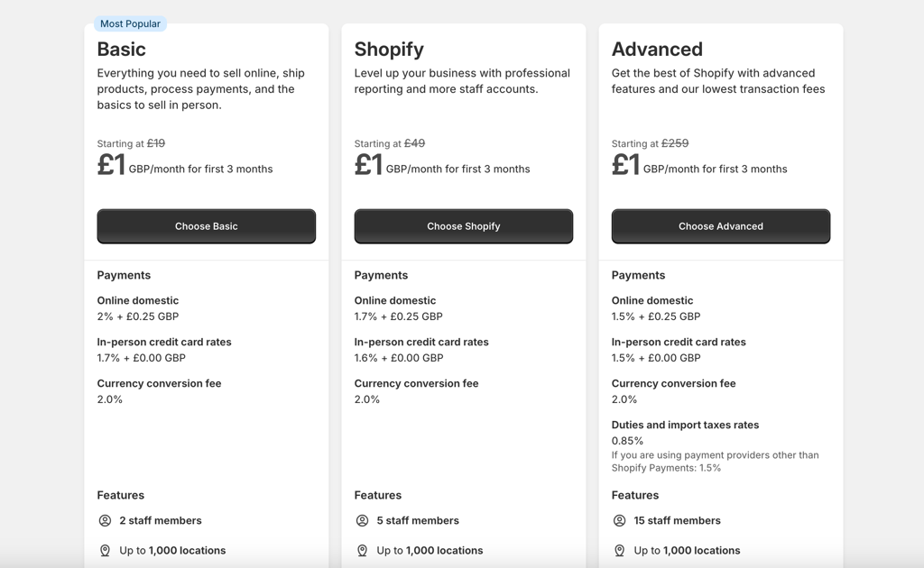The height and width of the screenshot is (568, 924).
Task: Select the Advanced plan heading
Action: [657, 49]
